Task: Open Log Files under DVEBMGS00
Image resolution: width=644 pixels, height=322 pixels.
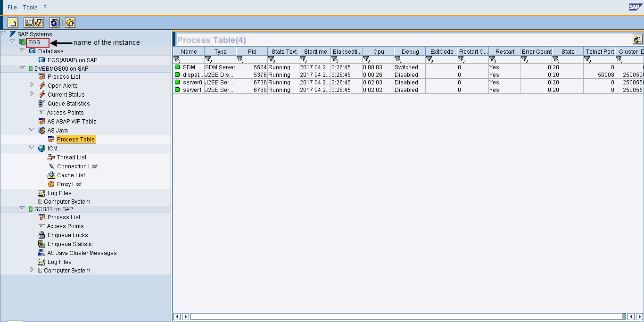Action: (x=59, y=193)
